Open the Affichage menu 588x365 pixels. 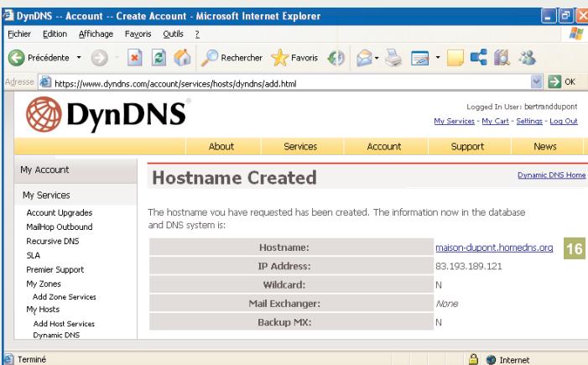(96, 34)
